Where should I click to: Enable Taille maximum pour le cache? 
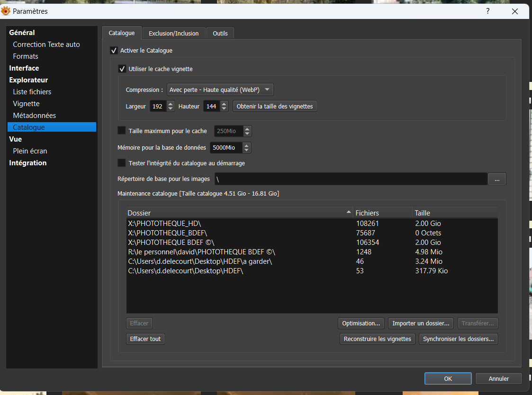click(x=122, y=131)
